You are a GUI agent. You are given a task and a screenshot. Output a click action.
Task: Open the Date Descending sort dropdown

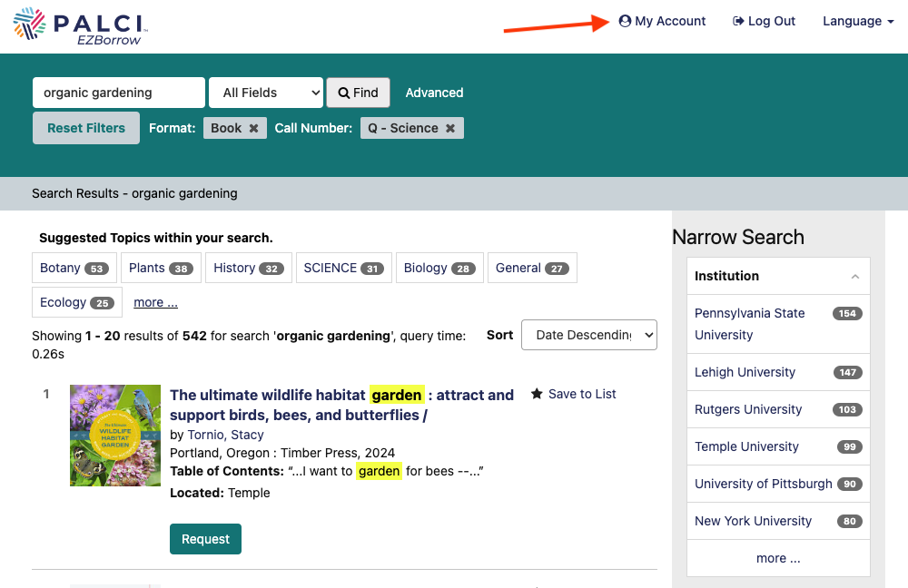click(588, 335)
